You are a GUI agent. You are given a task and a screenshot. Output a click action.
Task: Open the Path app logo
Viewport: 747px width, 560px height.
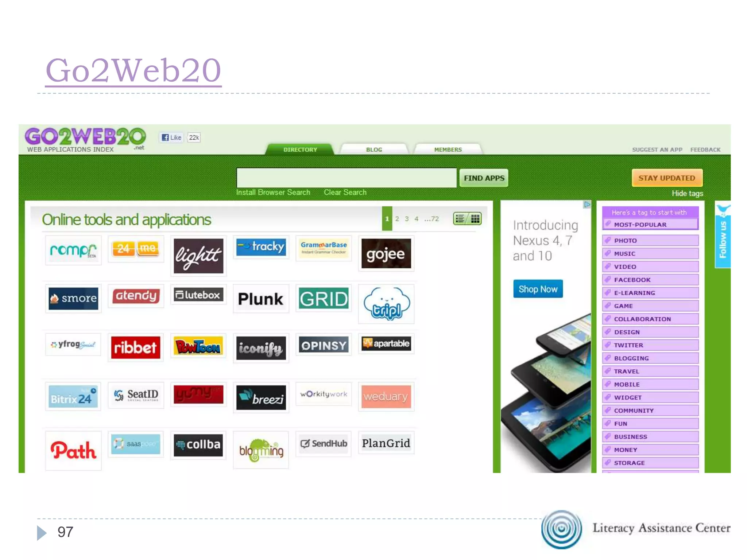[73, 451]
